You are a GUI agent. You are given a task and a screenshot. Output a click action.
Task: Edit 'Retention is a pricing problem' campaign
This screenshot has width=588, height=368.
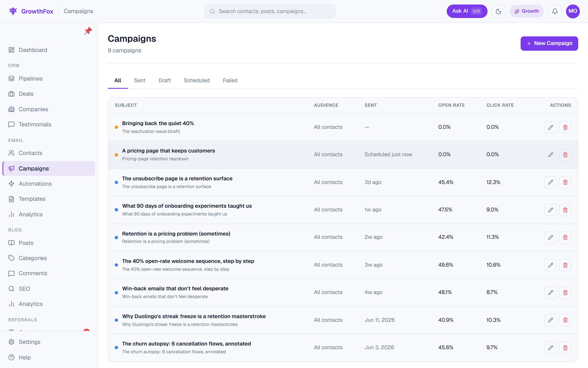[550, 237]
